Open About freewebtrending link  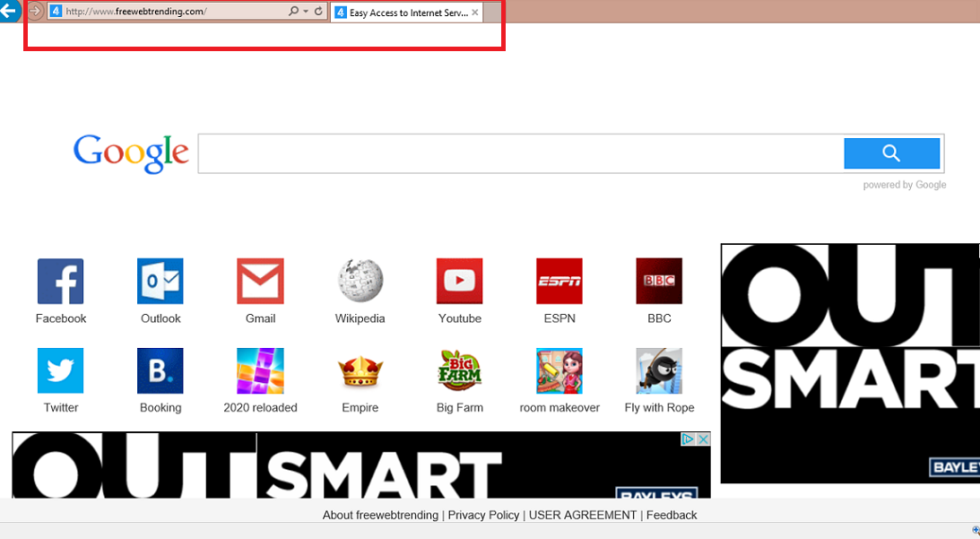point(380,516)
